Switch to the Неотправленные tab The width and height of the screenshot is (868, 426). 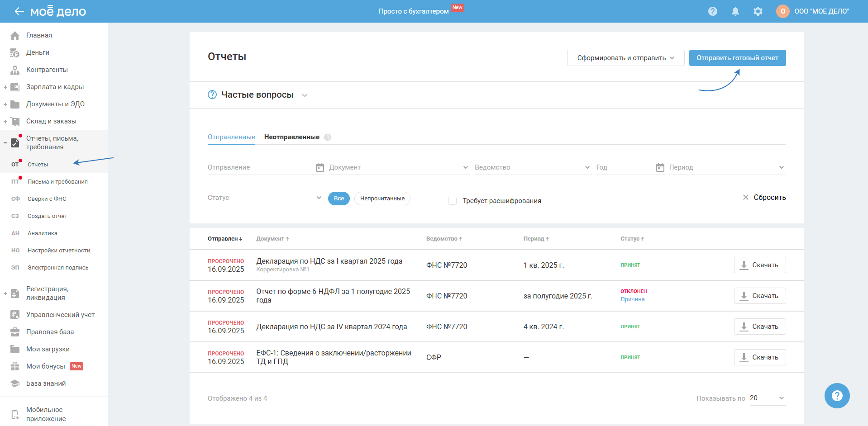(x=292, y=137)
